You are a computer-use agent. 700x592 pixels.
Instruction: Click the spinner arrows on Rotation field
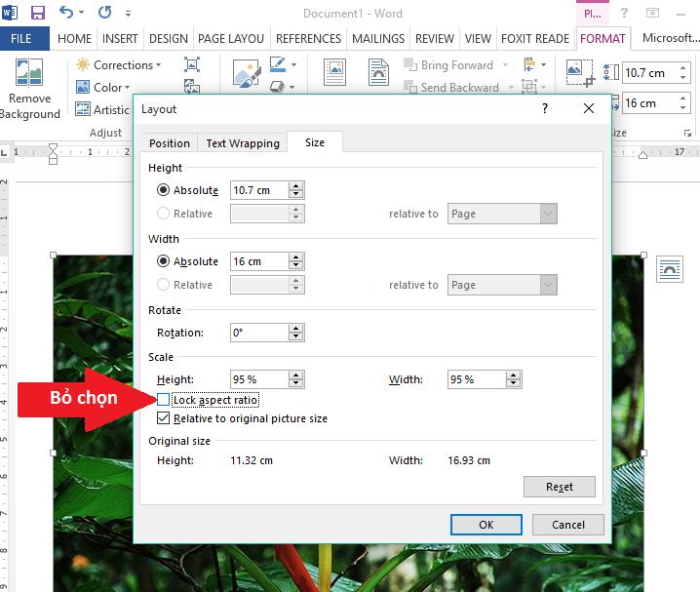(x=296, y=333)
